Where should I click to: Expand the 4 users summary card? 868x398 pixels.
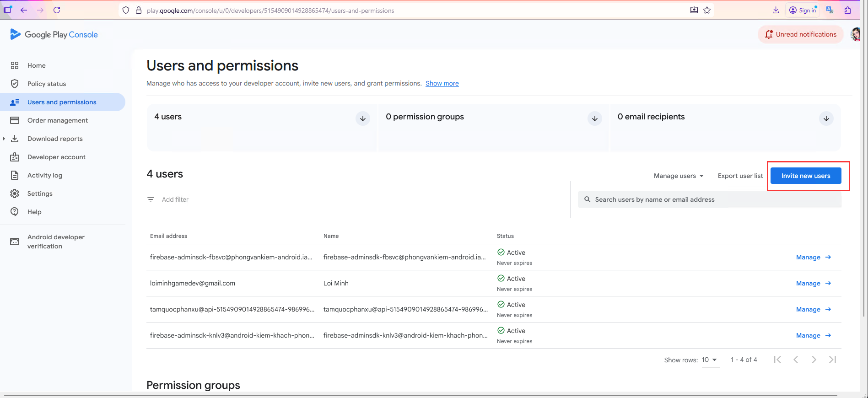(362, 118)
